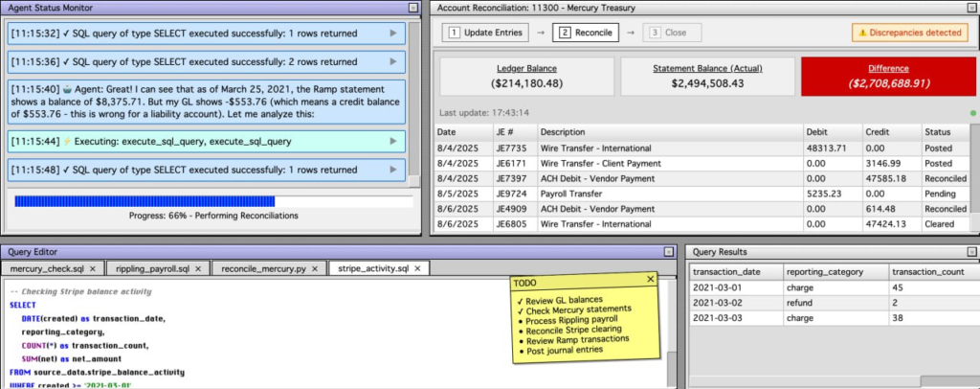980x389 pixels.
Task: Click the reconciliation progress bar
Action: click(213, 201)
